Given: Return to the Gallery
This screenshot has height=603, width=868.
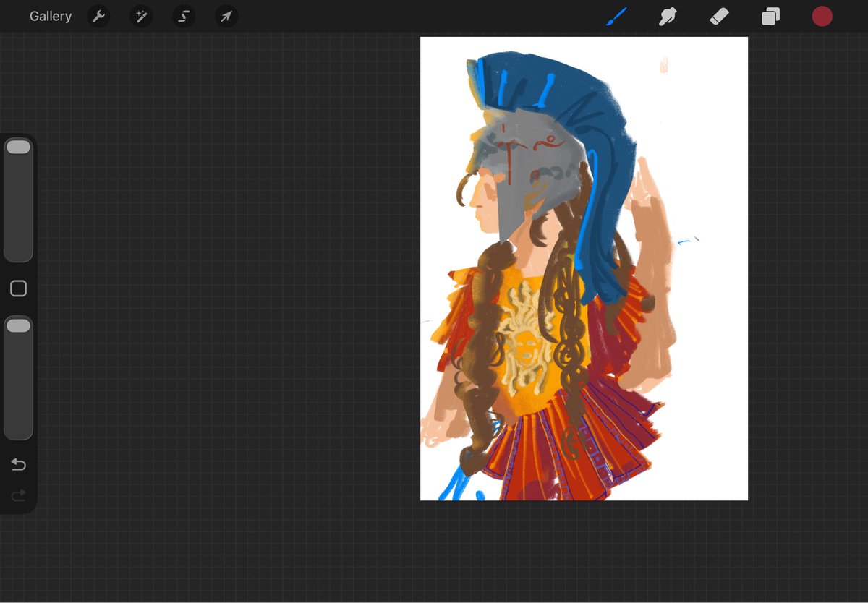Looking at the screenshot, I should [51, 16].
